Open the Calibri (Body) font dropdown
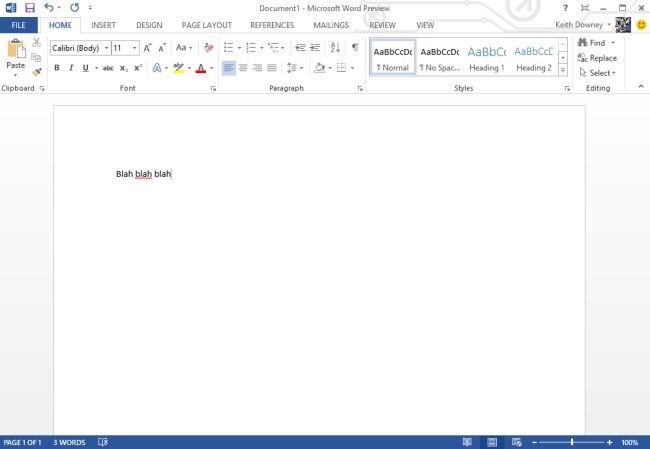The image size is (650, 449). click(107, 48)
